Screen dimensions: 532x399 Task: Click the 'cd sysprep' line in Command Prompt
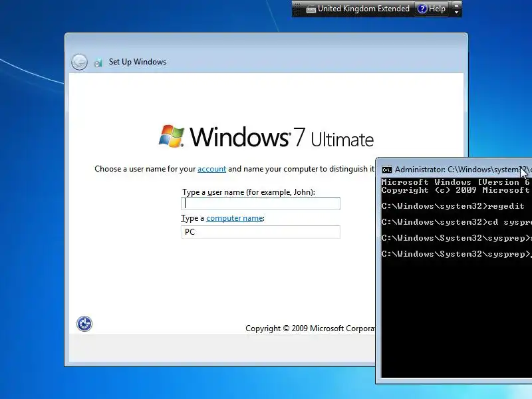[x=456, y=222]
